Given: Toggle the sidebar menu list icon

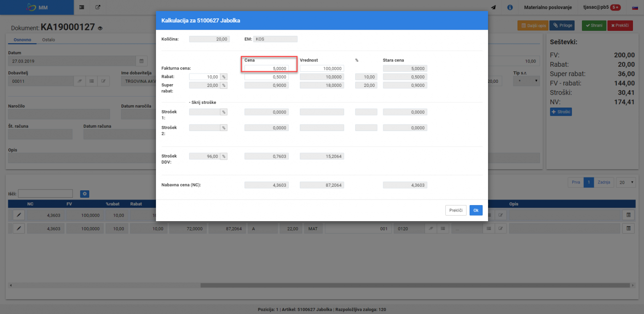Looking at the screenshot, I should (81, 7).
